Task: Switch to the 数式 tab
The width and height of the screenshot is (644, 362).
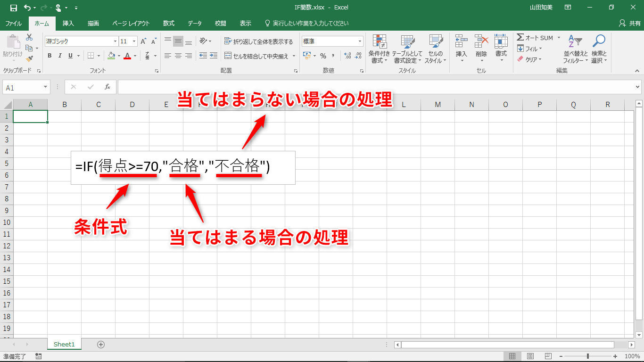Action: pyautogui.click(x=169, y=23)
